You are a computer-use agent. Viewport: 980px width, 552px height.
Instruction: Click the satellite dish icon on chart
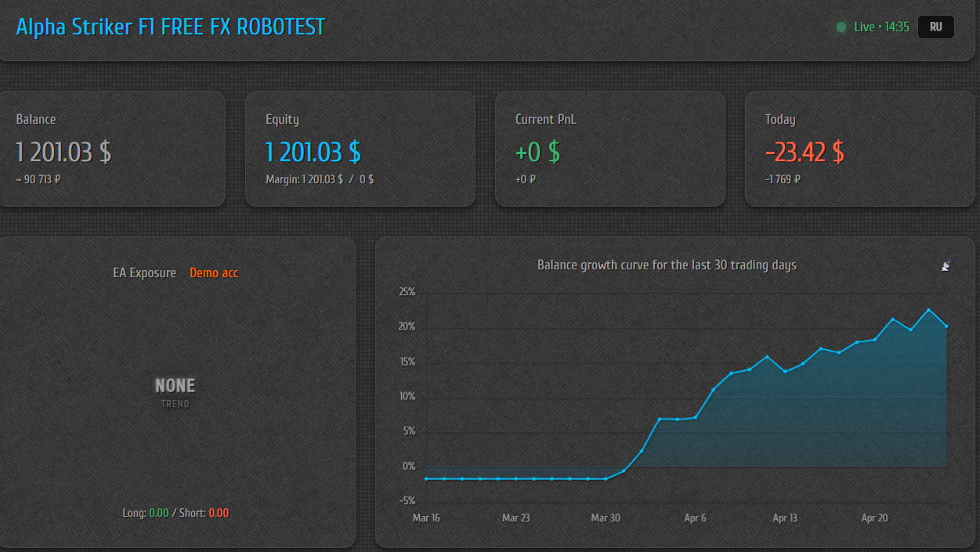946,266
